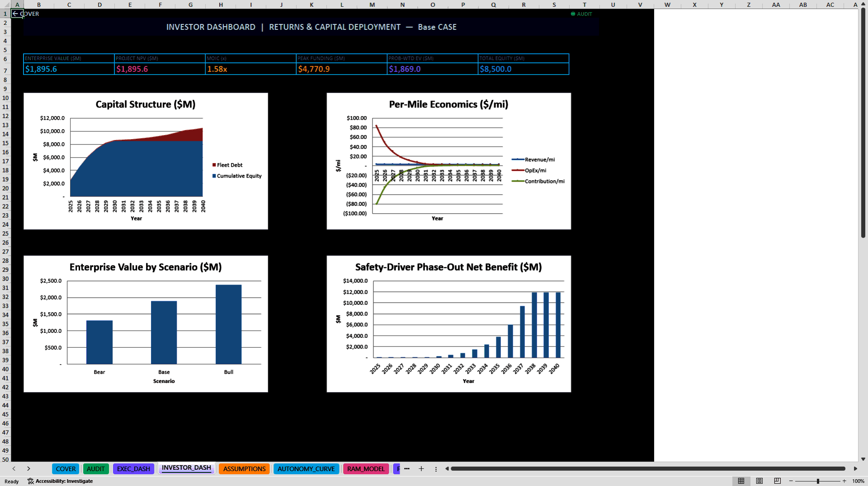Open the RAM_MODEL sheet tab
Viewport: 868px width, 486px height.
[366, 469]
